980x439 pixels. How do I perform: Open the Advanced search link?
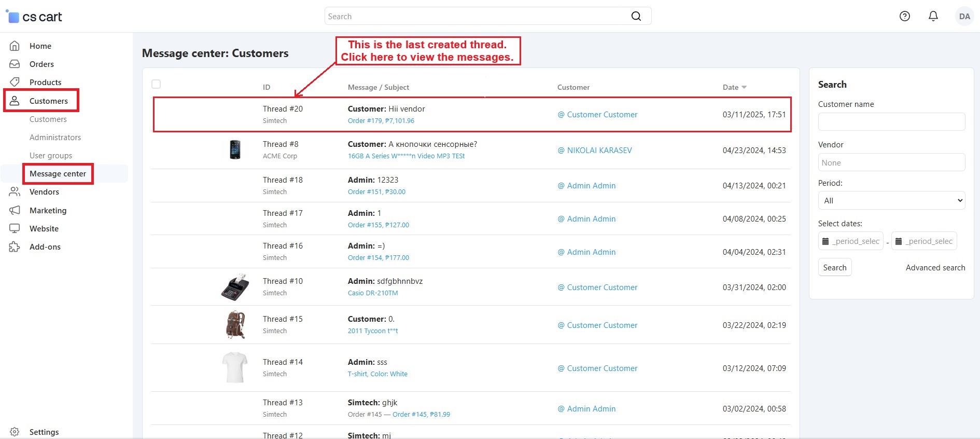935,268
